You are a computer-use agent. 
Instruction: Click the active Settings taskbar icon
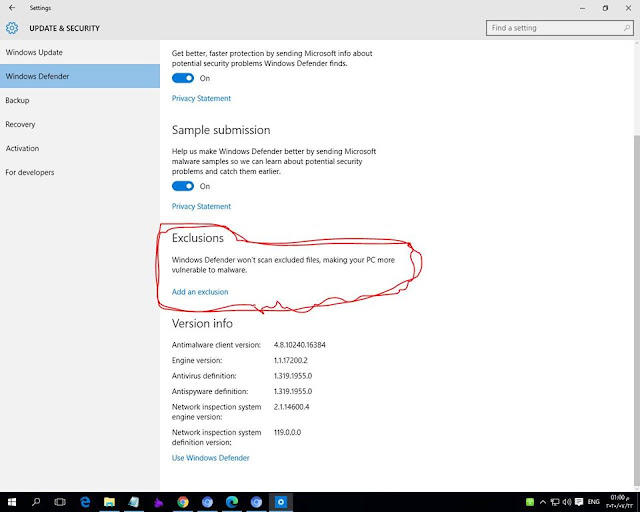coord(281,502)
